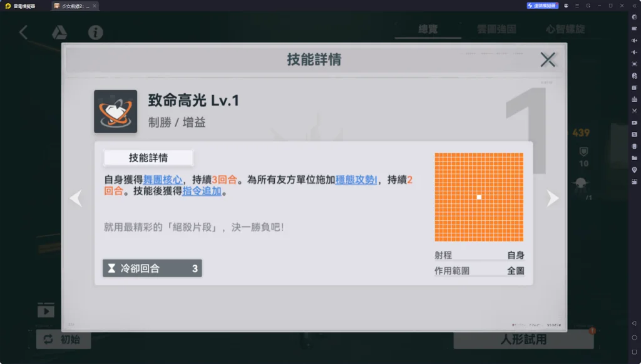Go to the previous skill with left arrow
The height and width of the screenshot is (364, 641).
(x=76, y=198)
